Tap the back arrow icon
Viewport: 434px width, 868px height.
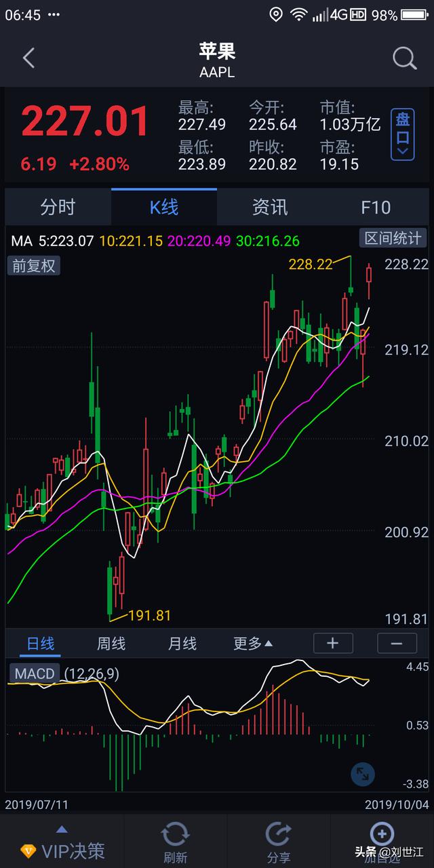click(x=28, y=58)
